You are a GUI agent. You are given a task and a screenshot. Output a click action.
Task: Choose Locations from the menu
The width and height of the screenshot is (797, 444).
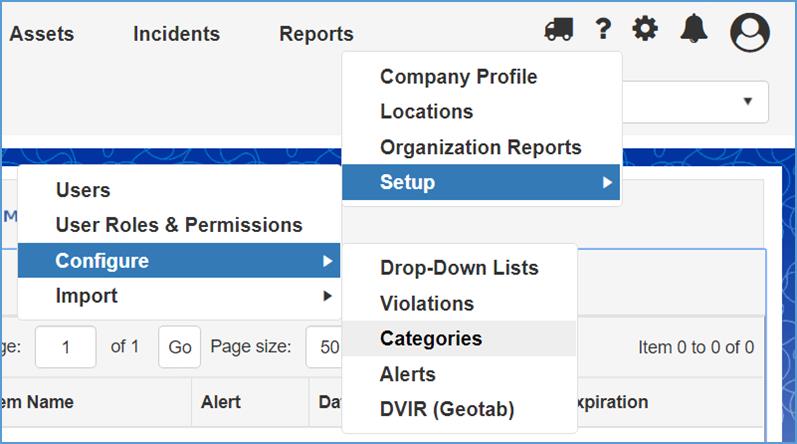click(426, 112)
